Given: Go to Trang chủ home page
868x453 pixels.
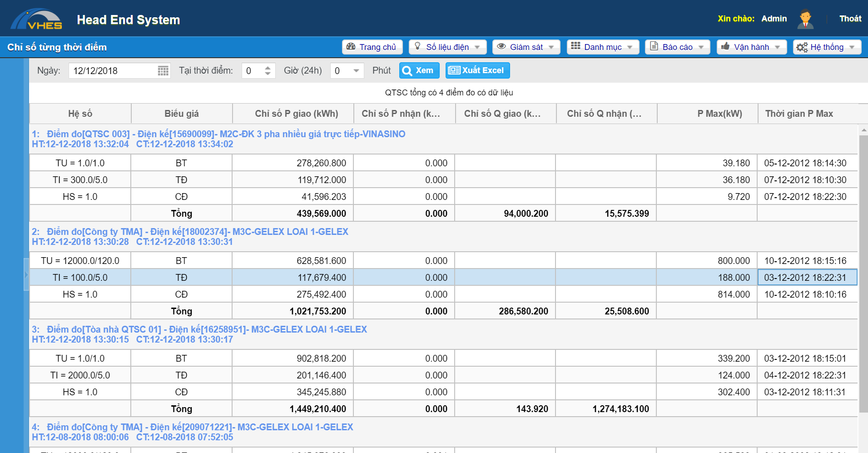Looking at the screenshot, I should point(372,47).
